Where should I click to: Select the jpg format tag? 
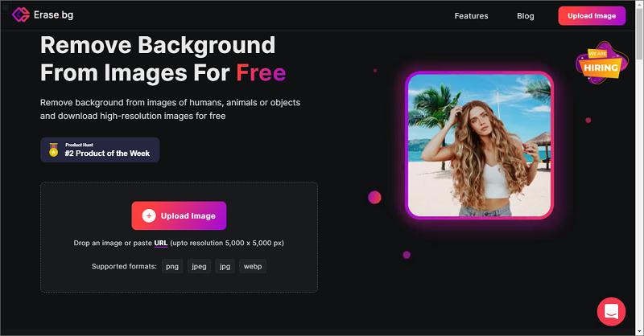click(x=225, y=266)
